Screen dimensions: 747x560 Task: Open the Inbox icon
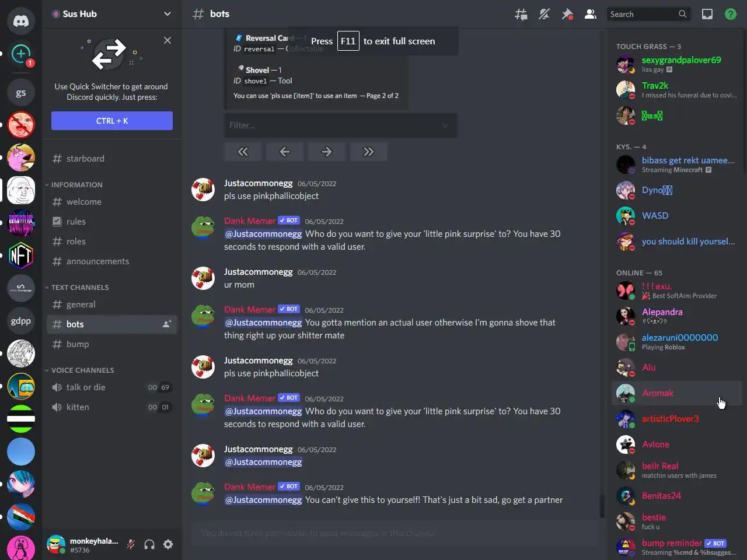707,14
